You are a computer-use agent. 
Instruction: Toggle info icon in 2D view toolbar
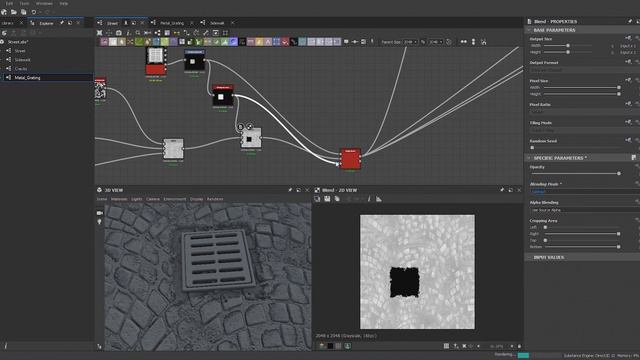(x=369, y=199)
